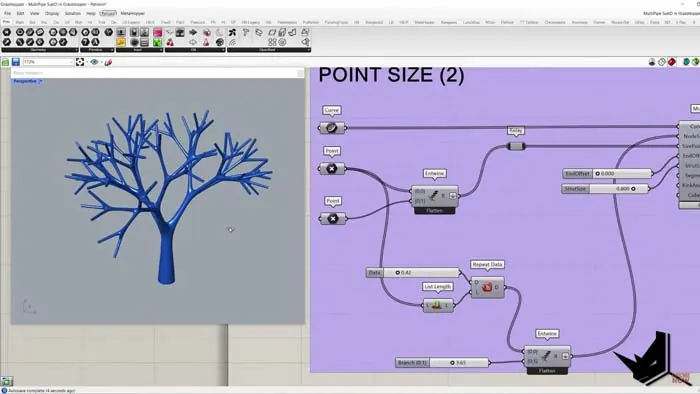The height and width of the screenshot is (394, 700).
Task: Open the 172% zoom level combo box
Action: coord(48,62)
